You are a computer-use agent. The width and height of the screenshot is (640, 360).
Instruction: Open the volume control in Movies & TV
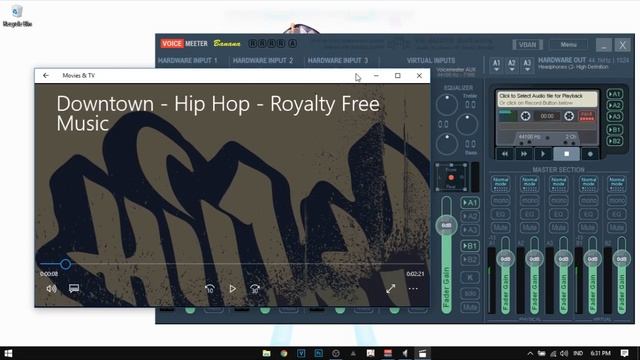(51, 289)
